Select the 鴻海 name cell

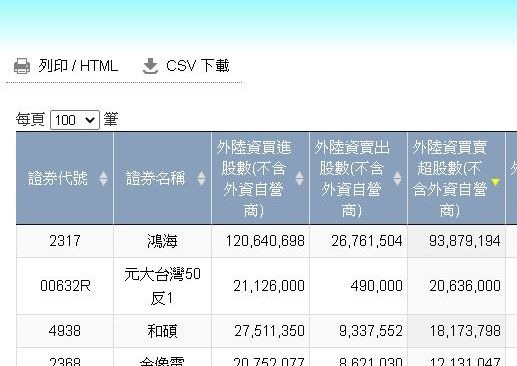click(x=162, y=241)
